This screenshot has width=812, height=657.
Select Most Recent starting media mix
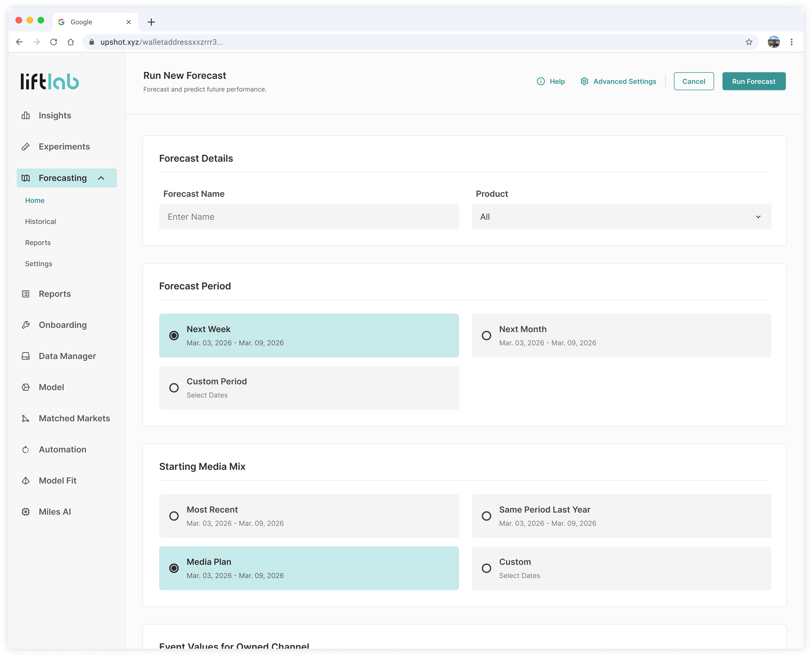point(174,516)
